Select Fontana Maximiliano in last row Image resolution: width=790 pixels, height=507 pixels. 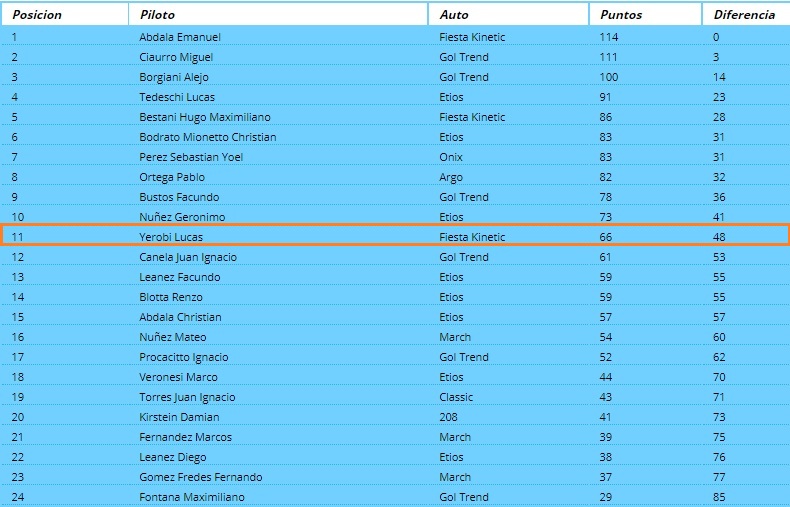click(x=191, y=497)
